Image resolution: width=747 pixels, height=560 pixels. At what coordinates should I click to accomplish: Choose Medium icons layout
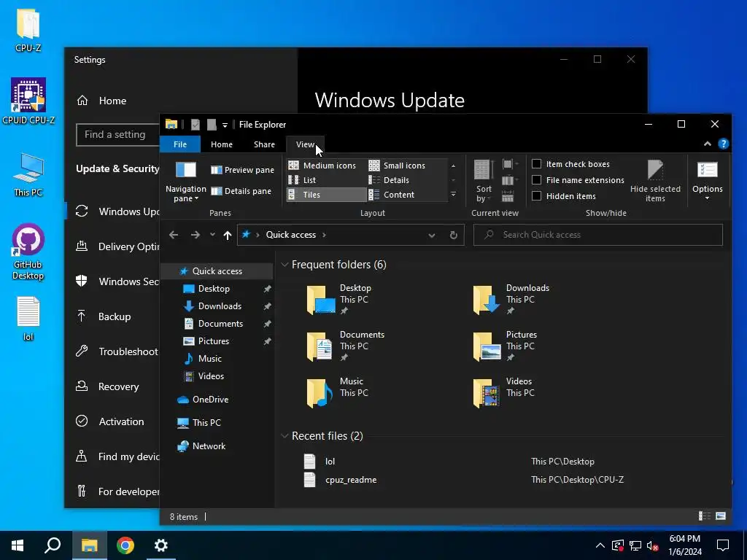click(x=322, y=166)
